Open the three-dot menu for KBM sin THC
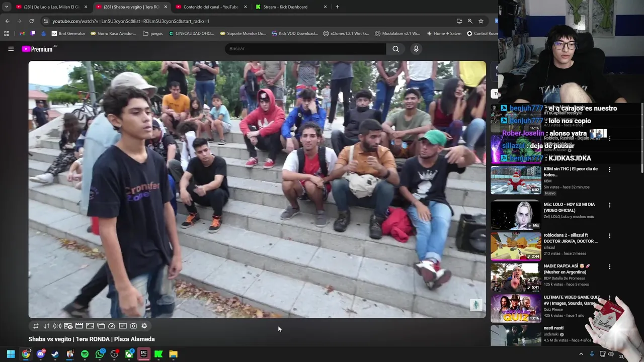 tap(609, 169)
